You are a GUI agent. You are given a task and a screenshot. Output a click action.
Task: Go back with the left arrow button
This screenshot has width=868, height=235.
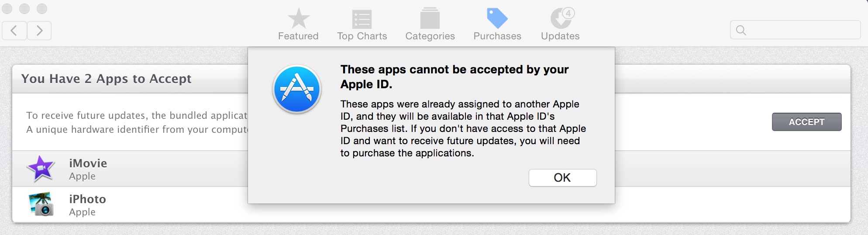click(x=14, y=31)
